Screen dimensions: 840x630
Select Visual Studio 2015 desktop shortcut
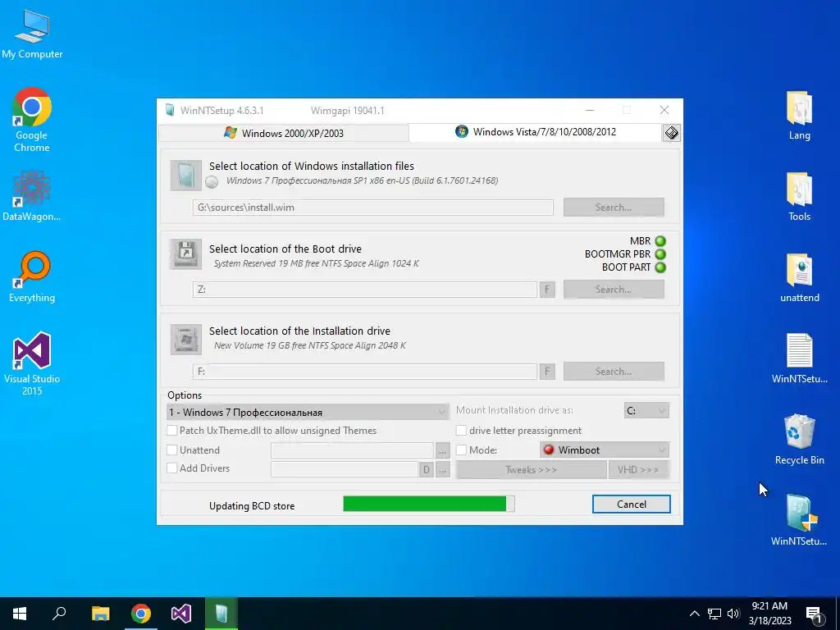32,363
